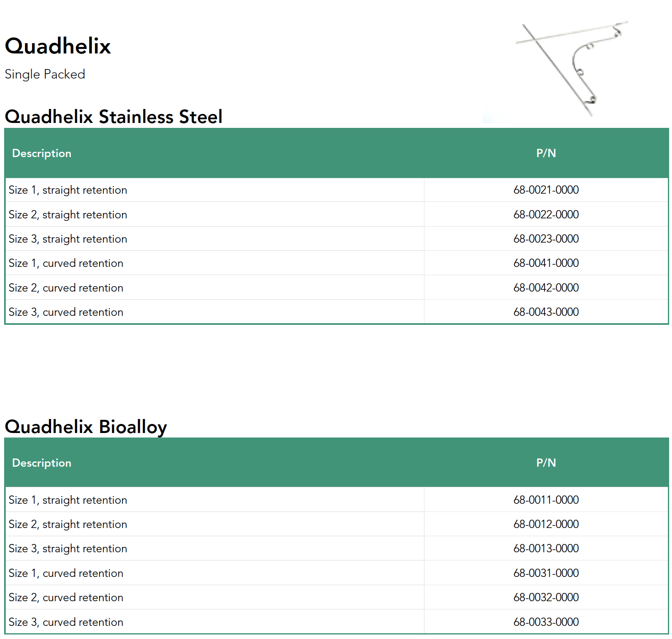Select Stainless Steel "Size 2, straight retention" row
The width and height of the screenshot is (672, 639).
(68, 215)
